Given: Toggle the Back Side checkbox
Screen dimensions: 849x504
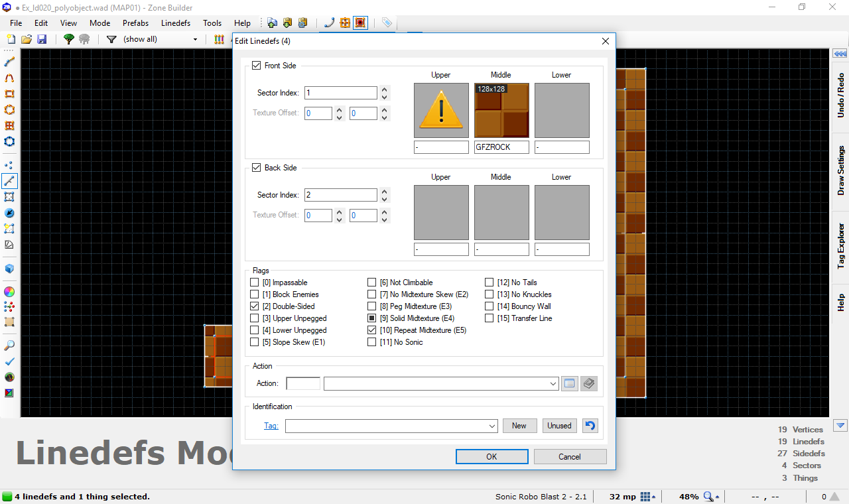Looking at the screenshot, I should [x=256, y=168].
